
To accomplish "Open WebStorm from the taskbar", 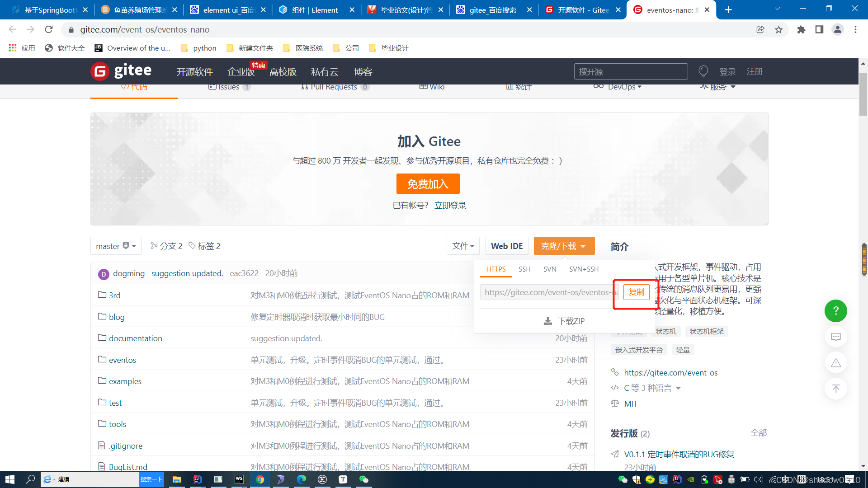I will [x=239, y=479].
